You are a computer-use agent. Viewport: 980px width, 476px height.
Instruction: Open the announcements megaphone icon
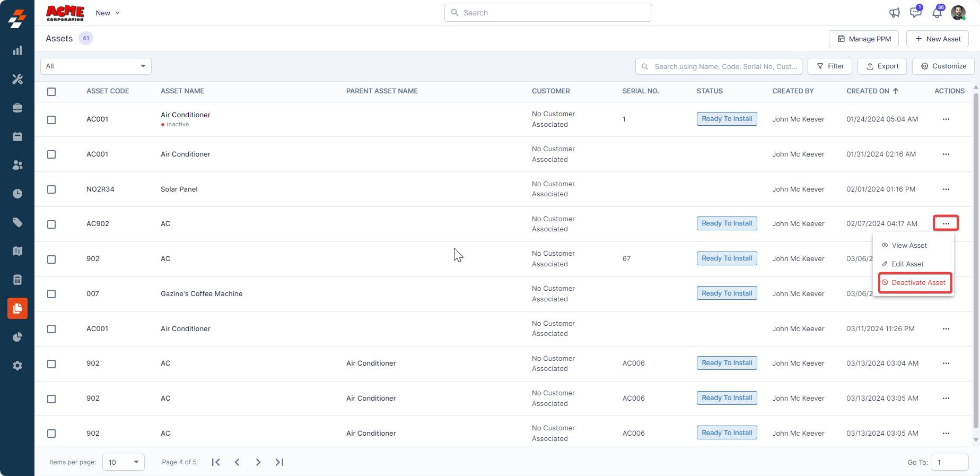coord(895,13)
